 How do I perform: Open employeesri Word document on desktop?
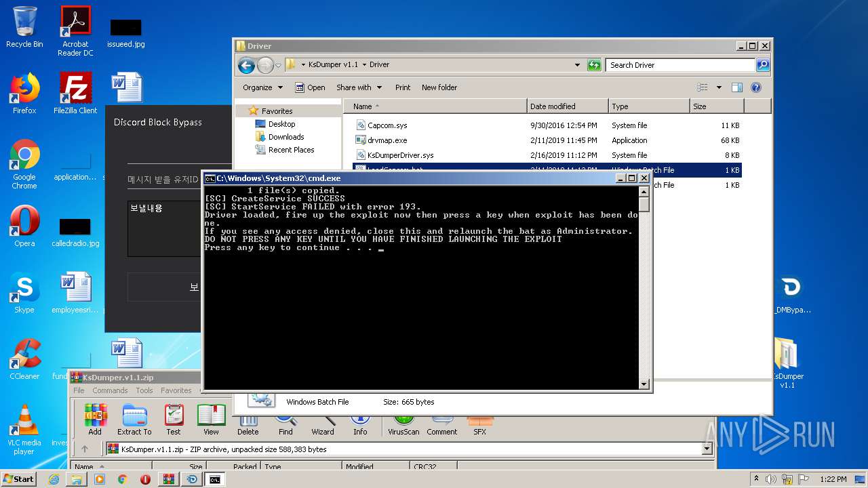click(x=75, y=293)
